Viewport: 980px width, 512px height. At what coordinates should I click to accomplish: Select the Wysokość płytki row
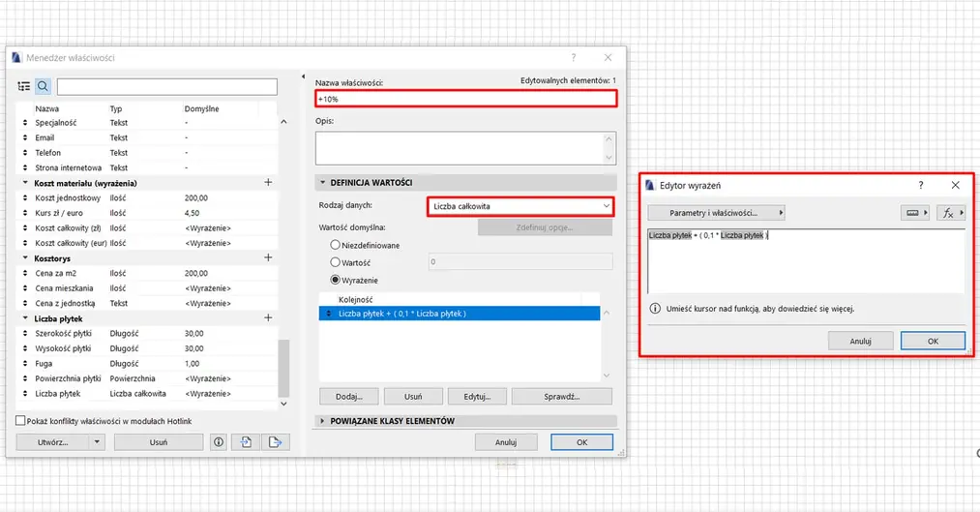tap(147, 348)
